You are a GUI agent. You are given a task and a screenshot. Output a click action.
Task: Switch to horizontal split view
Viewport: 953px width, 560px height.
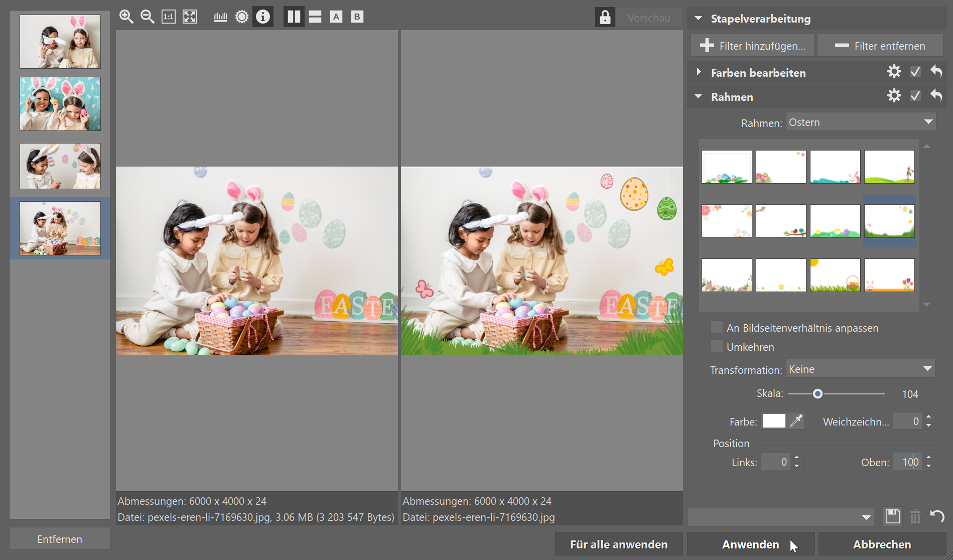click(x=315, y=17)
